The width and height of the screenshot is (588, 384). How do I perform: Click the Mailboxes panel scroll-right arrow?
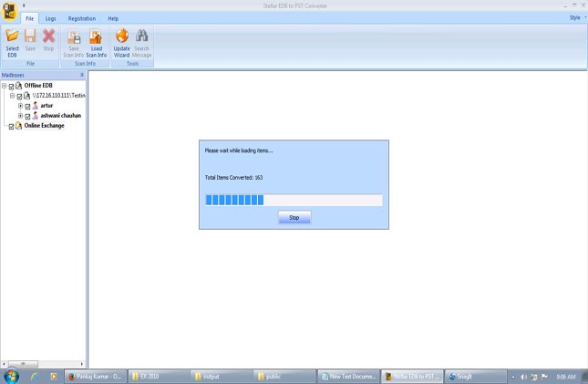(x=82, y=364)
